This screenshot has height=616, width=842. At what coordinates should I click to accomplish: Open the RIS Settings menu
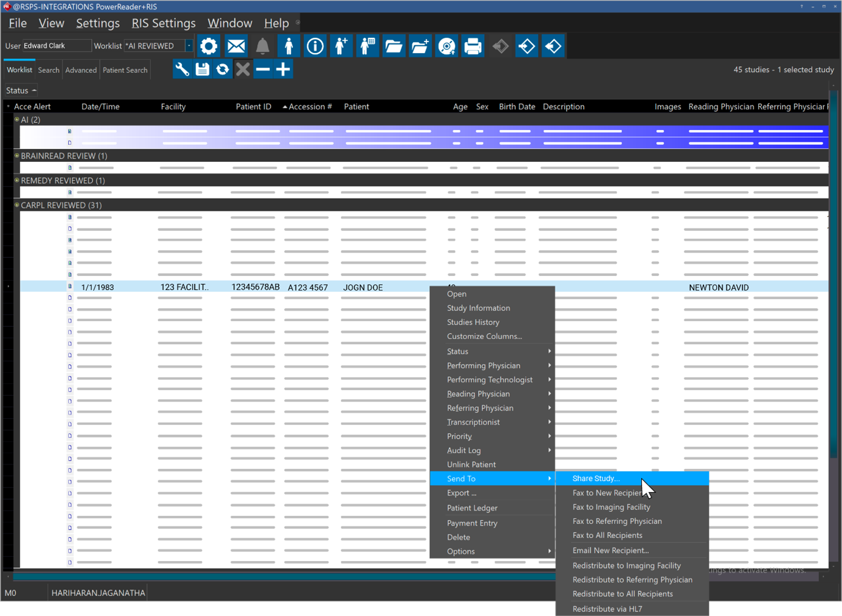pyautogui.click(x=163, y=23)
